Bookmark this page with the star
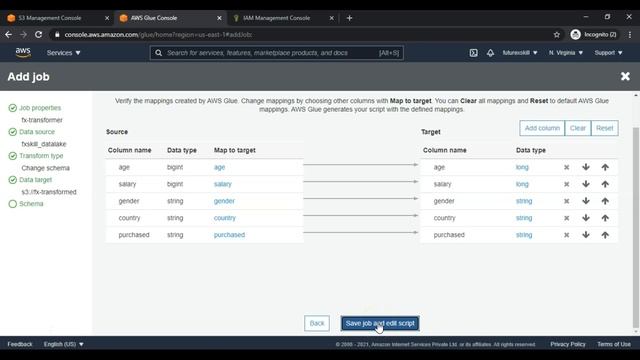The image size is (640, 360). click(557, 35)
